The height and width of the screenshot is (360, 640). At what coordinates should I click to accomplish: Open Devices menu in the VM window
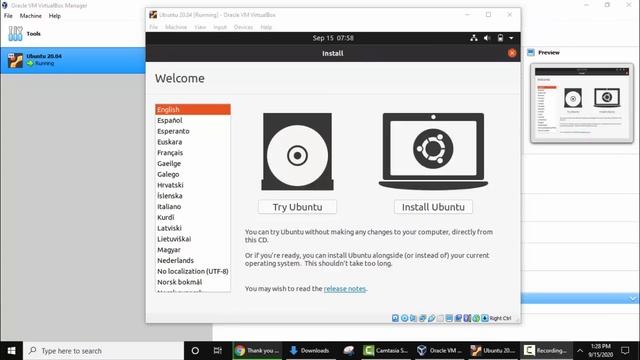(243, 27)
